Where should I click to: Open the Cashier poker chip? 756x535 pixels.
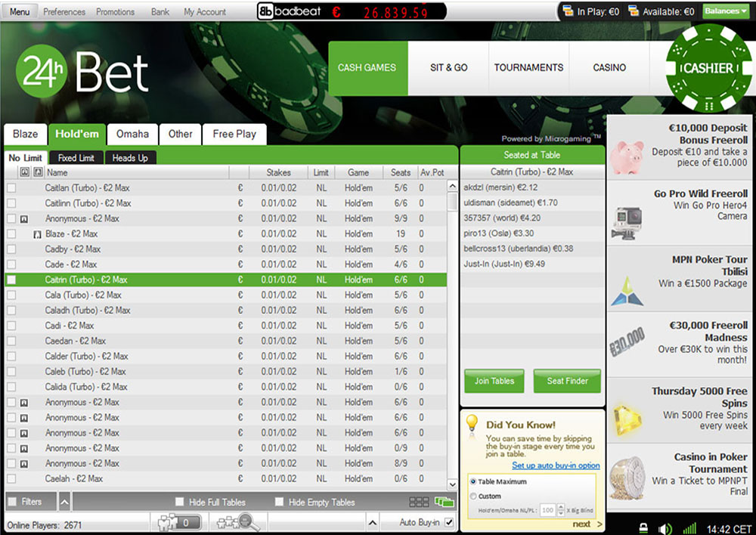[x=708, y=68]
